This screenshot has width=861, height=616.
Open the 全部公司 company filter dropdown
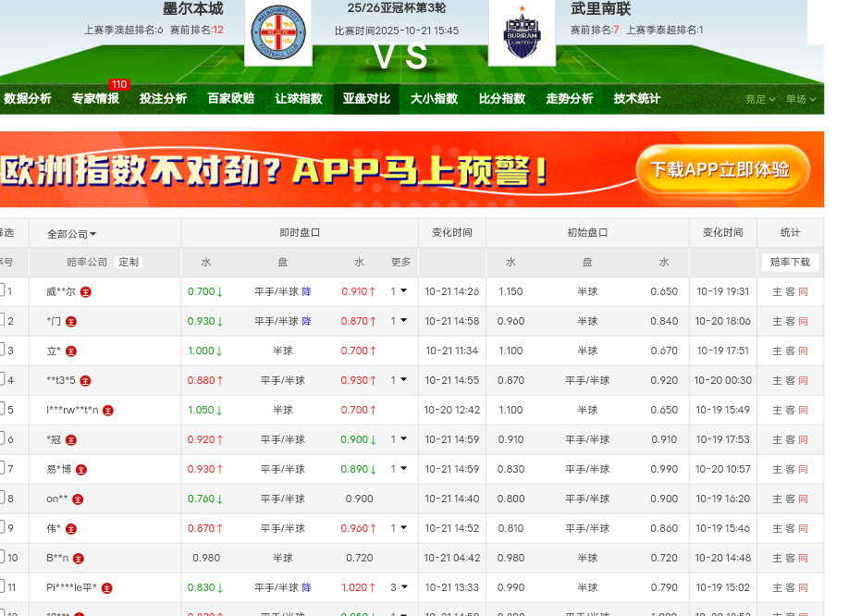coord(72,234)
